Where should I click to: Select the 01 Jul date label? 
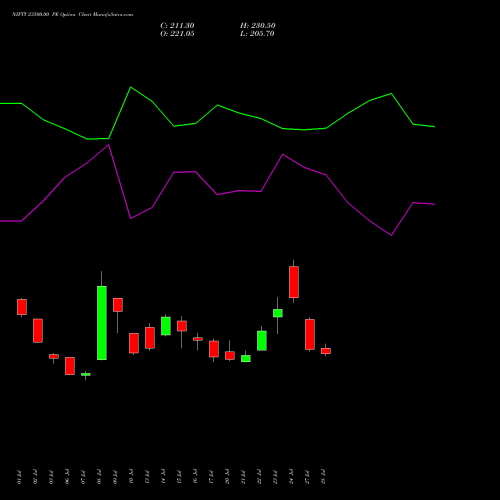(19, 477)
